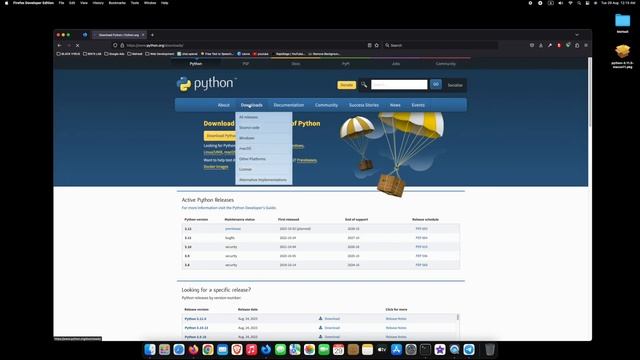Switch to the Docs top meta tab
The width and height of the screenshot is (640, 360).
[x=296, y=64]
